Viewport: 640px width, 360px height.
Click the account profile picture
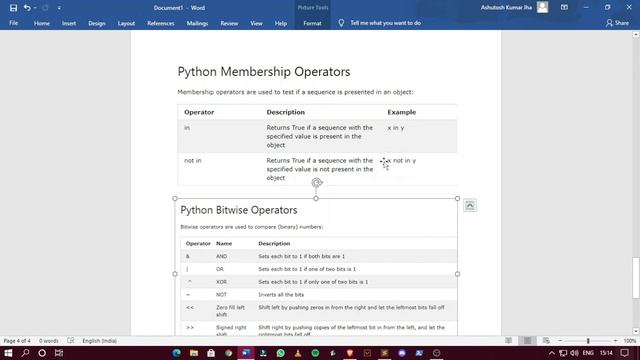(x=542, y=7)
